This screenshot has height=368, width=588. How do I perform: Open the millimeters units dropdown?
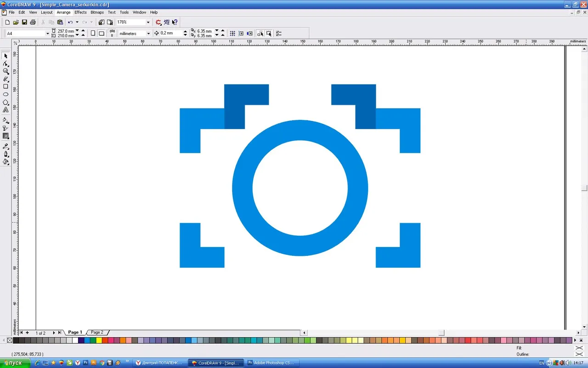click(x=148, y=34)
